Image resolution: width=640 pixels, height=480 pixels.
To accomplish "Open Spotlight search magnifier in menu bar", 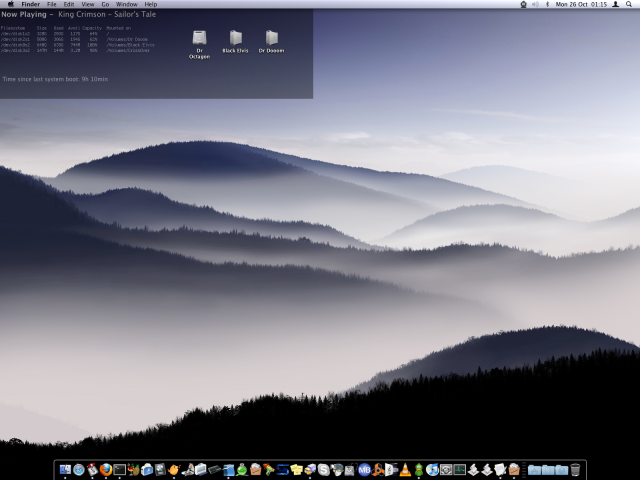I will (629, 4).
